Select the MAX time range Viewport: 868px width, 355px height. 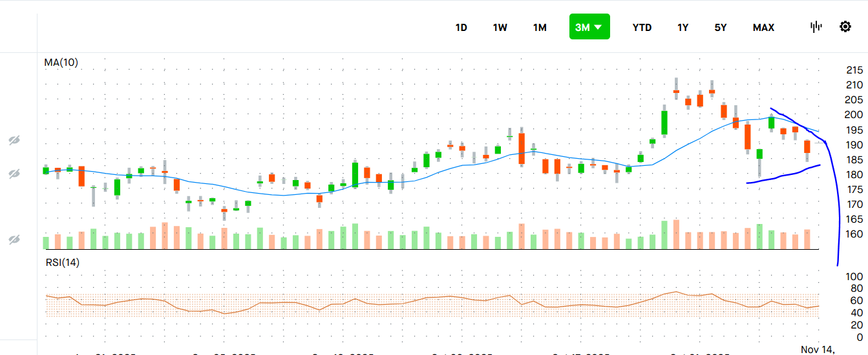click(x=763, y=27)
